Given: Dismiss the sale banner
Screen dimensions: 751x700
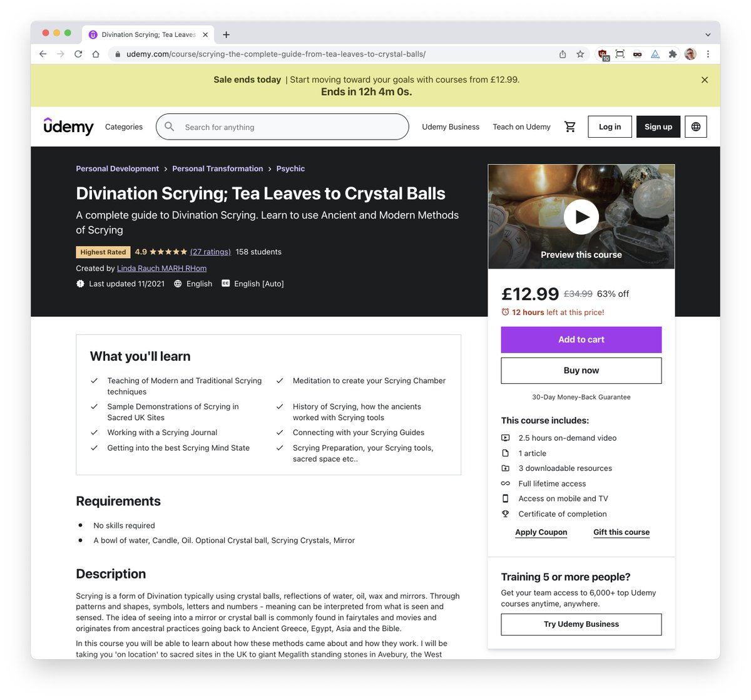Looking at the screenshot, I should click(705, 80).
